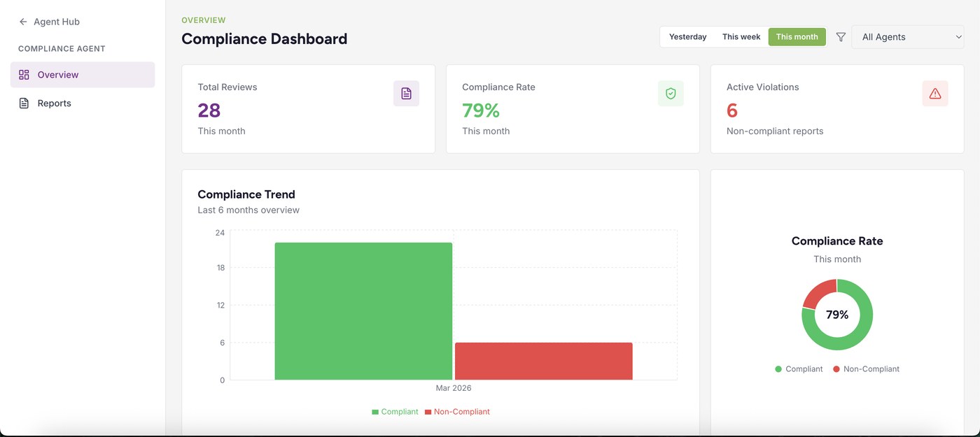The height and width of the screenshot is (437, 980).
Task: Click the green Compliant legend dot under donut
Action: pos(778,369)
